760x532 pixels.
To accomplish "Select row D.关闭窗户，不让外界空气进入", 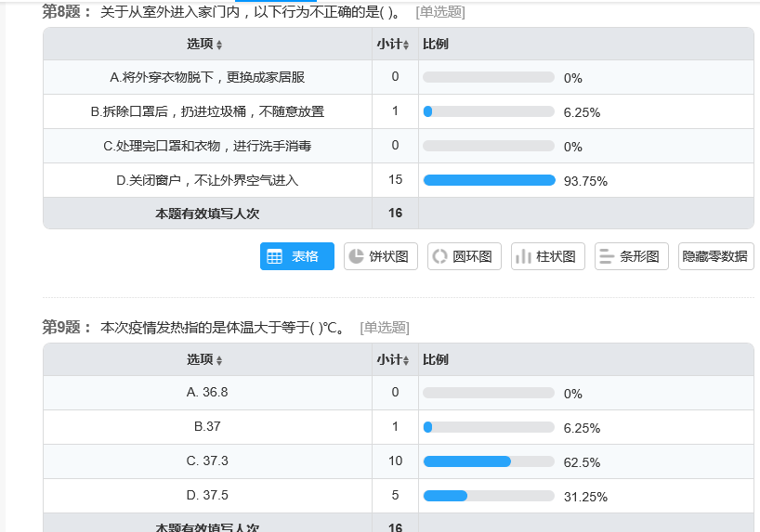I will pyautogui.click(x=399, y=180).
